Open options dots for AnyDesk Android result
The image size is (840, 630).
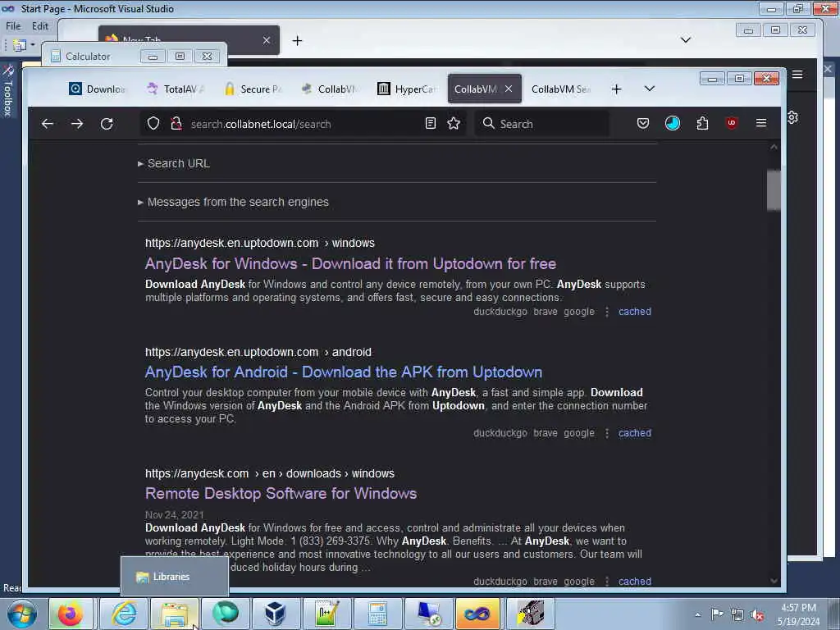[x=606, y=433]
